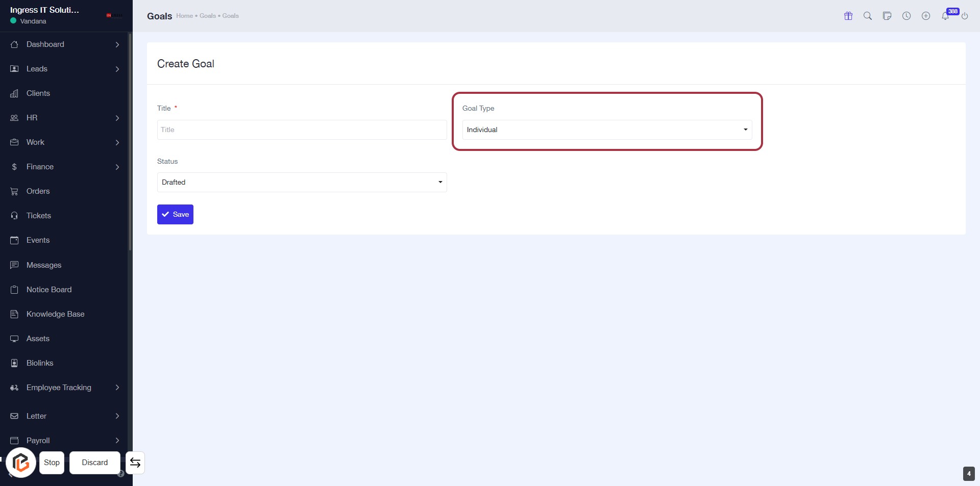Open notifications bell with 388 badge
Screen dimensions: 980x486
pos(945,16)
